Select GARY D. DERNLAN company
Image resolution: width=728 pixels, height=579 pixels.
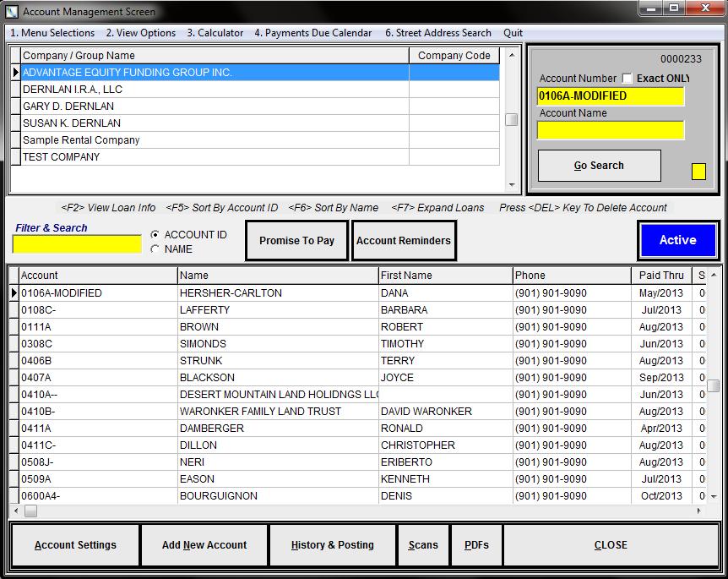[260, 107]
